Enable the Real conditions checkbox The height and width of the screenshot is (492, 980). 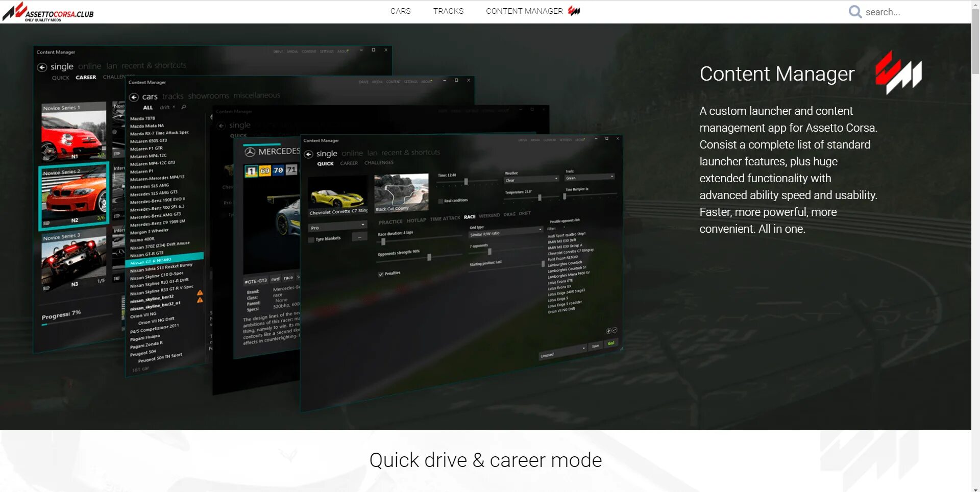pos(440,201)
